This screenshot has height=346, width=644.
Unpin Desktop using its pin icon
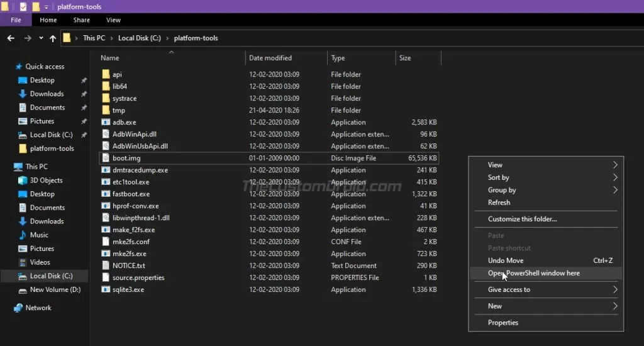[x=84, y=80]
